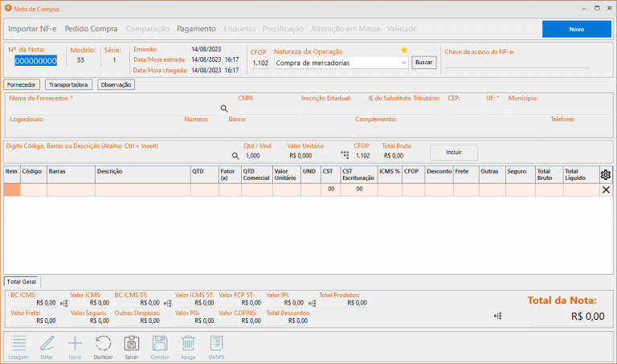Click the Chave de acesso da NF-e field
The image size is (617, 364).
click(518, 63)
